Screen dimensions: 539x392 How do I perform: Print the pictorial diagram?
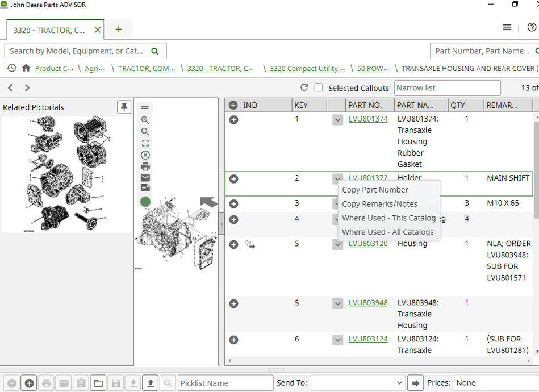[145, 166]
